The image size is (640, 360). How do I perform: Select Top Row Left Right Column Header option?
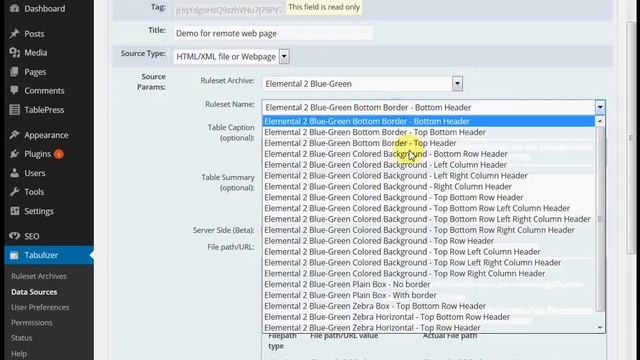coord(429,262)
